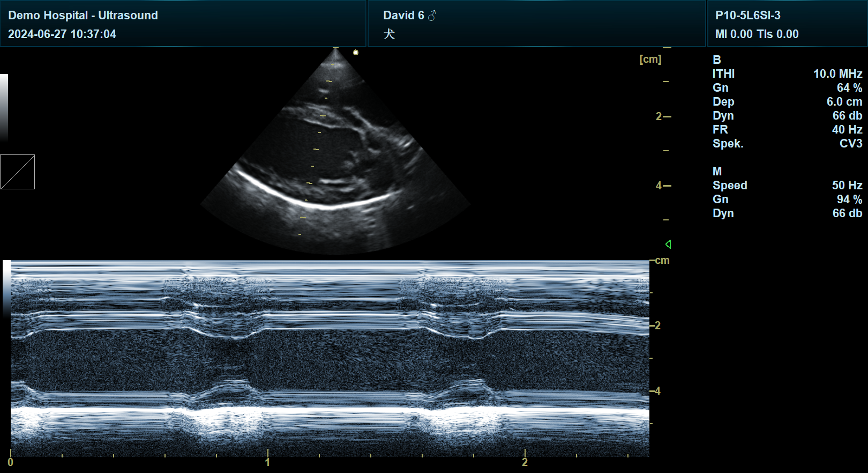Viewport: 868px width, 473px height.
Task: Click the exam date and time stamp
Action: [62, 34]
